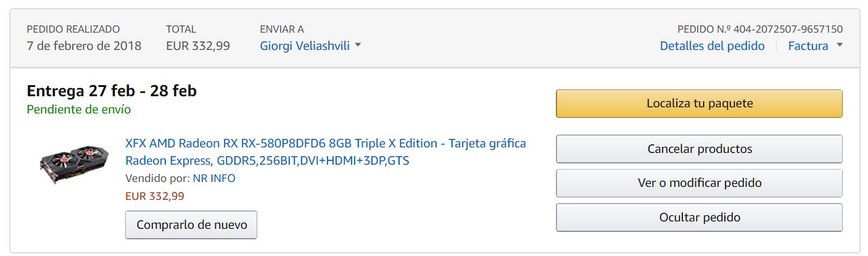Expand the Factura dropdown arrow
This screenshot has height=256, width=868.
point(839,46)
